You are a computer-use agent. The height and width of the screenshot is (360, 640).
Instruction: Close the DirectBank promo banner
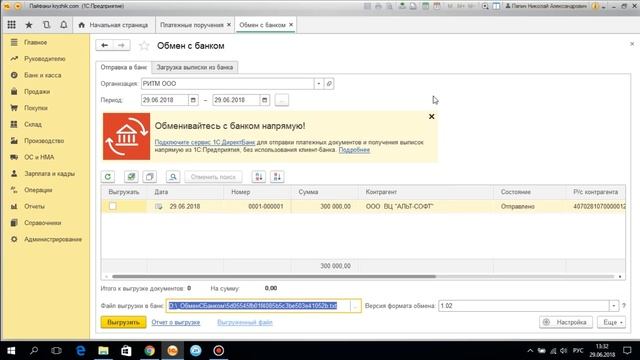click(431, 117)
